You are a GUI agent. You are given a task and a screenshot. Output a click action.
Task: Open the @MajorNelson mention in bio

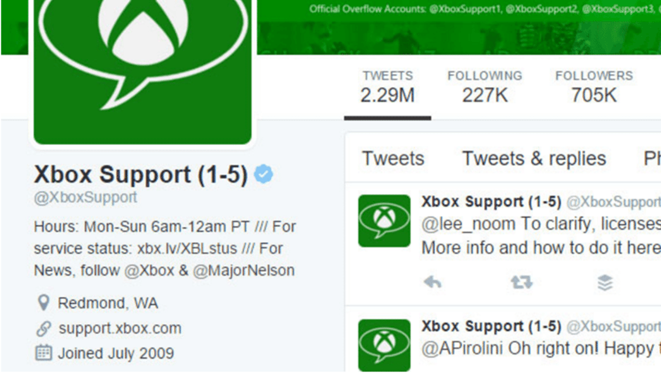(x=244, y=270)
